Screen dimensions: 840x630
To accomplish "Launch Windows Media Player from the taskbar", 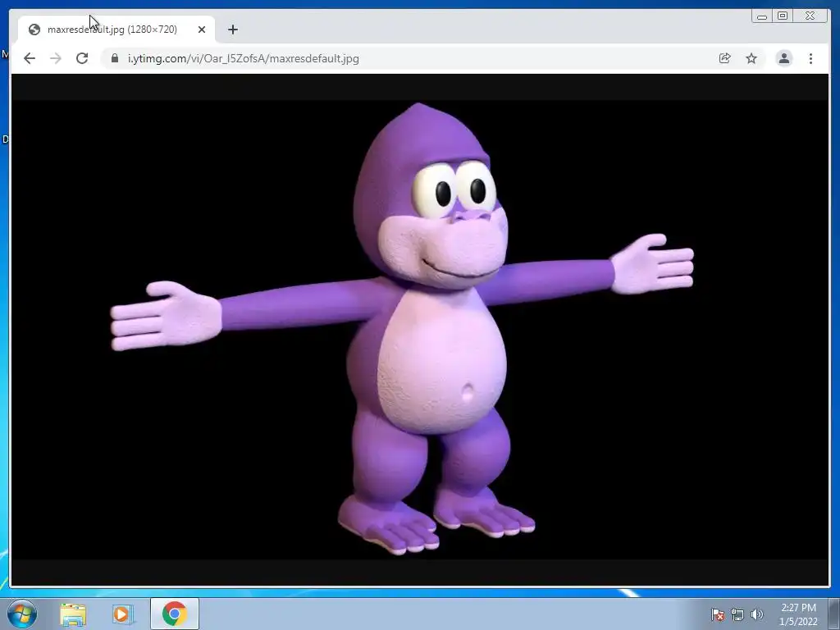I will point(121,614).
